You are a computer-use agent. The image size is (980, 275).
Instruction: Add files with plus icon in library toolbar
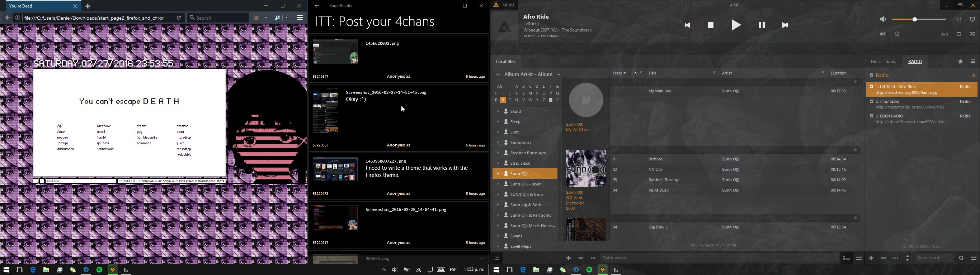point(568,258)
